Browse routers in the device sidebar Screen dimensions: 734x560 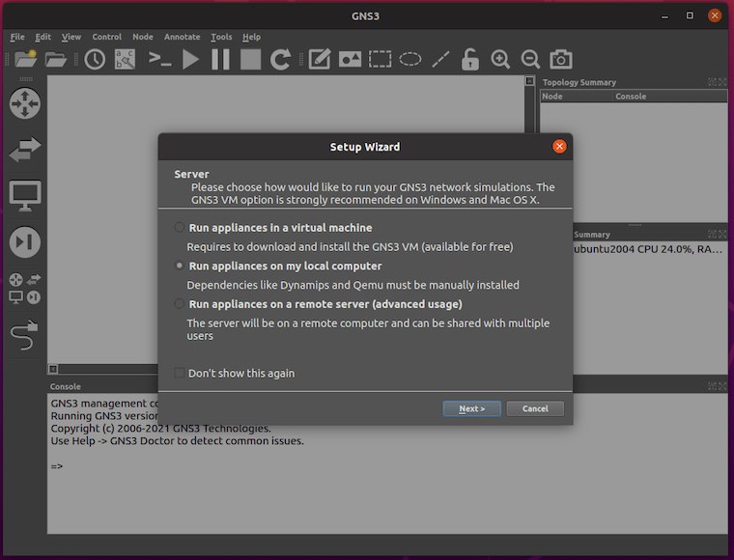click(25, 103)
